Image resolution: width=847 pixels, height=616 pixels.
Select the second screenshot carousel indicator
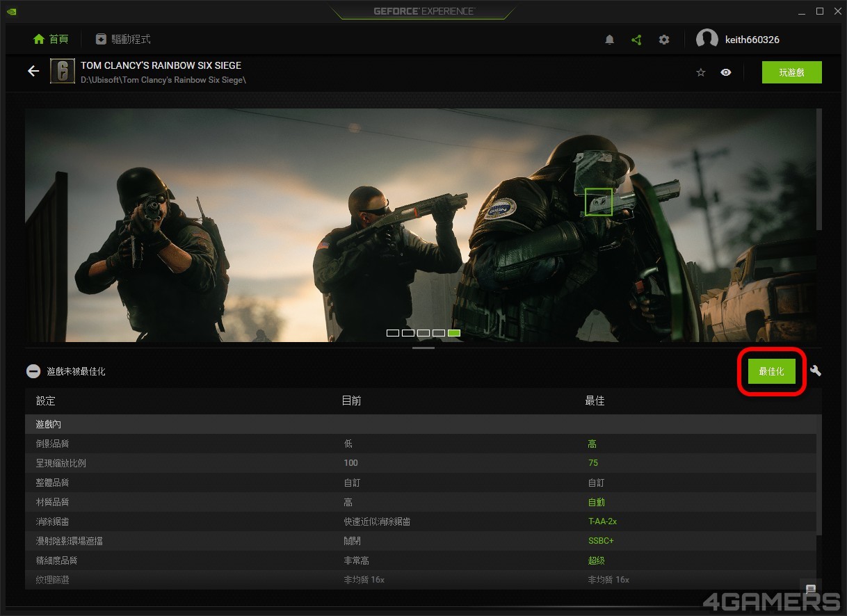pyautogui.click(x=408, y=333)
